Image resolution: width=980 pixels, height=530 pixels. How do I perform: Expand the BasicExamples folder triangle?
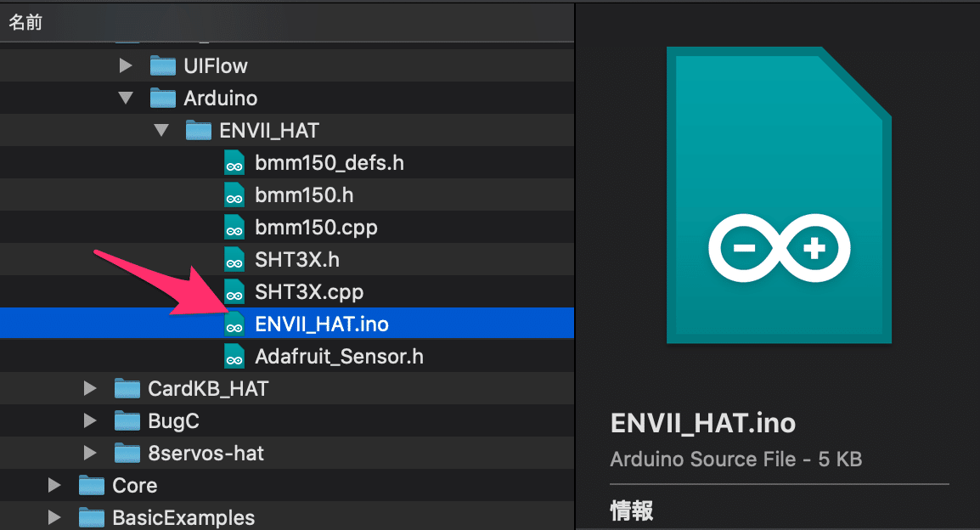(x=54, y=517)
